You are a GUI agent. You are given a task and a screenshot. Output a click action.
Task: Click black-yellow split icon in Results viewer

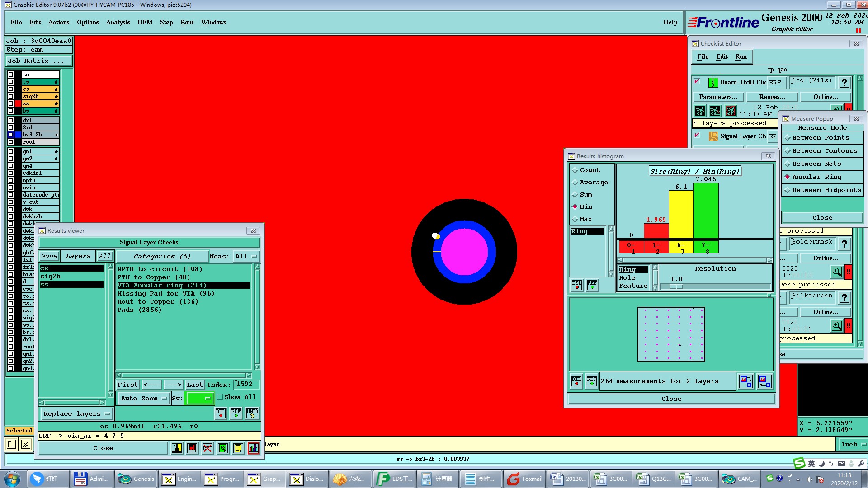[177, 448]
